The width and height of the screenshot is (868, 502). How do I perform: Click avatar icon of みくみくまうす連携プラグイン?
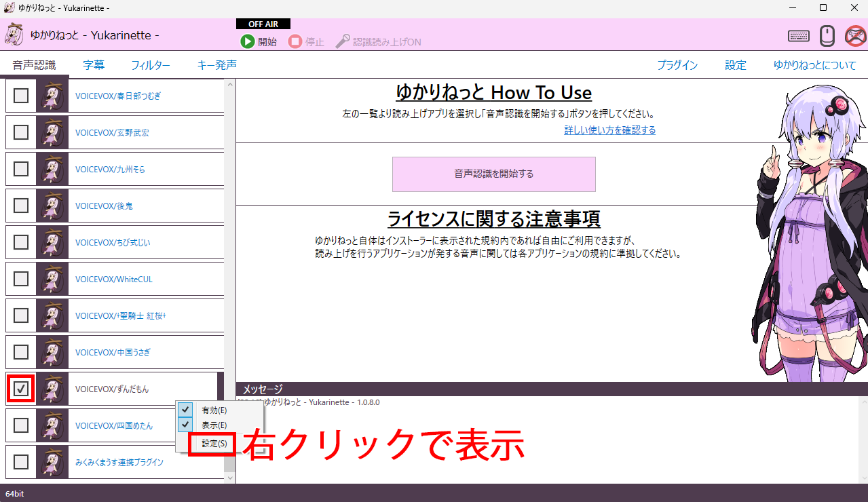click(52, 462)
